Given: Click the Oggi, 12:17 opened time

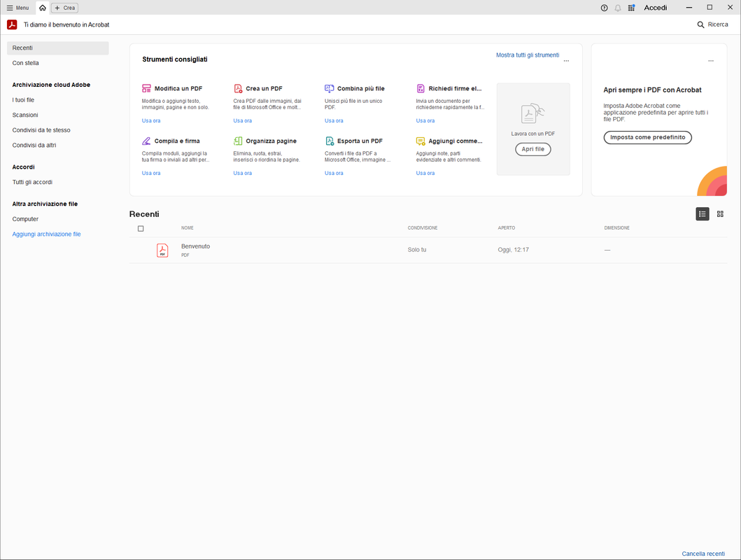Looking at the screenshot, I should coord(513,249).
